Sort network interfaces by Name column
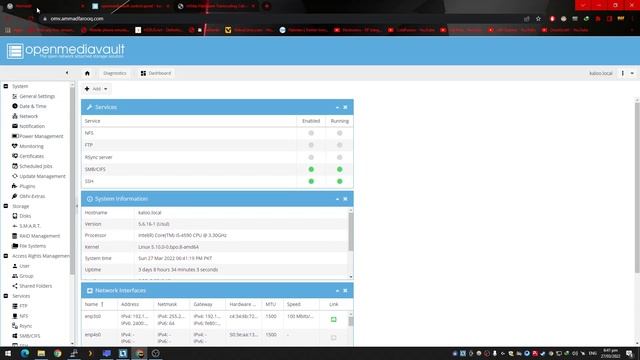640x360 pixels. [x=99, y=304]
